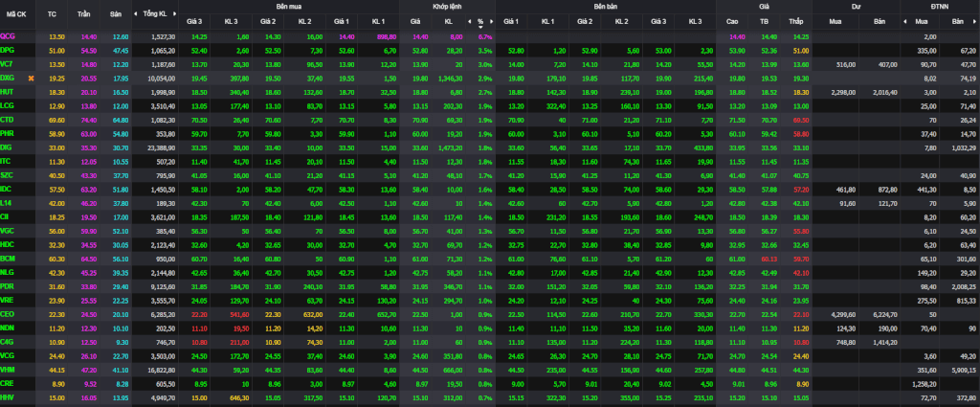
Task: Select DXG matched volume 1,346,30
Action: point(448,79)
